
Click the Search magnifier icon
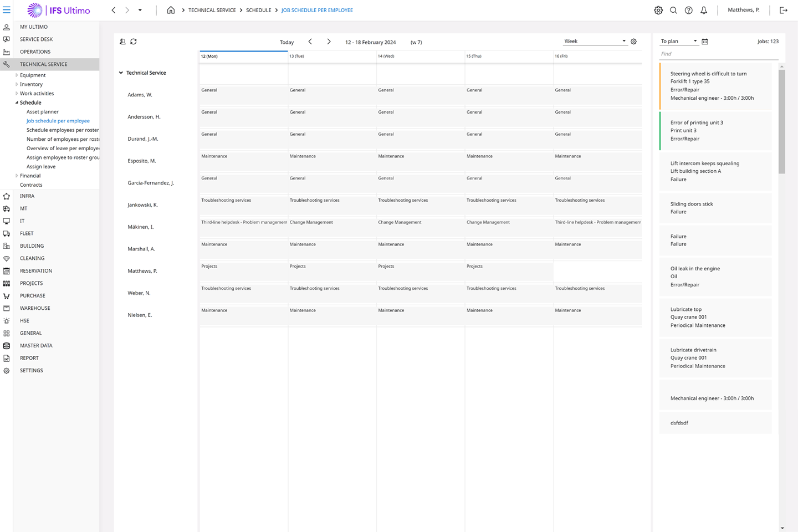(x=673, y=10)
